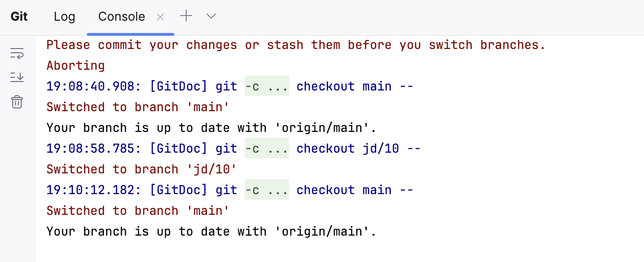Screen dimensions: 644x262
Task: Switch to the Log tab
Action: [x=64, y=16]
